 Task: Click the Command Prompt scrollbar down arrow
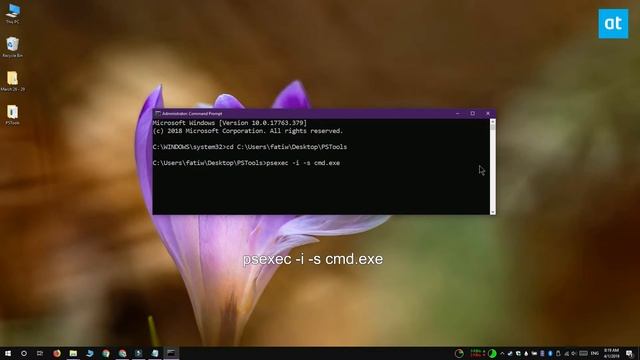493,212
